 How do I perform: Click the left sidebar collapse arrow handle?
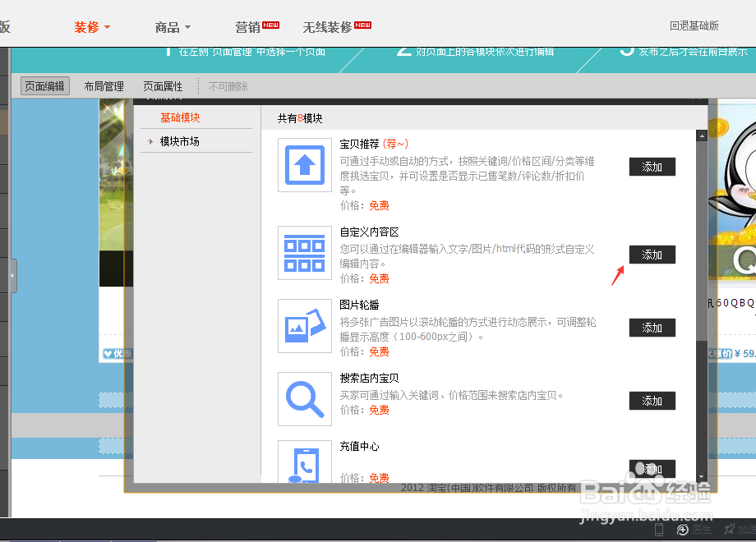(x=13, y=276)
